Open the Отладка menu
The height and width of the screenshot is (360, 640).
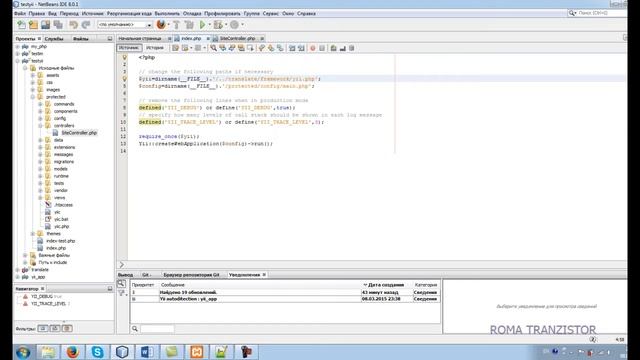pyautogui.click(x=192, y=13)
